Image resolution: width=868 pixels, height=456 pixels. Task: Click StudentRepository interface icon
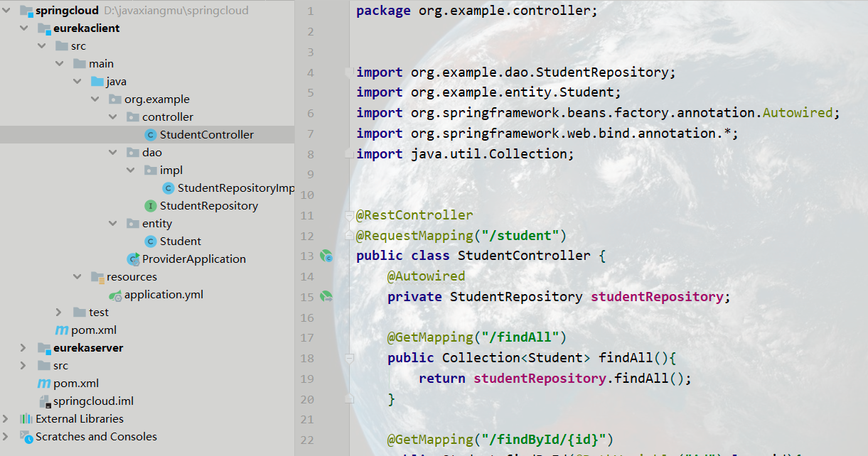tap(150, 206)
